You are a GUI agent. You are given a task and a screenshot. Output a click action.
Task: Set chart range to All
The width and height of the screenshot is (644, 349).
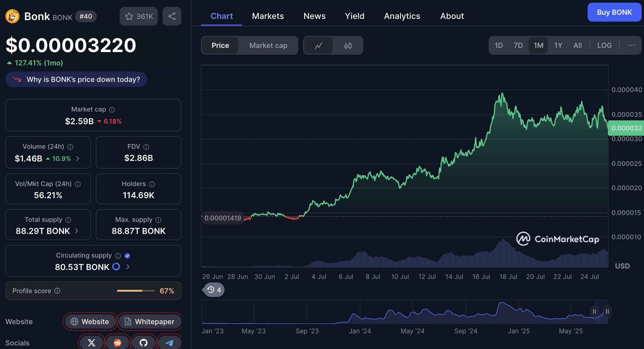pos(578,46)
